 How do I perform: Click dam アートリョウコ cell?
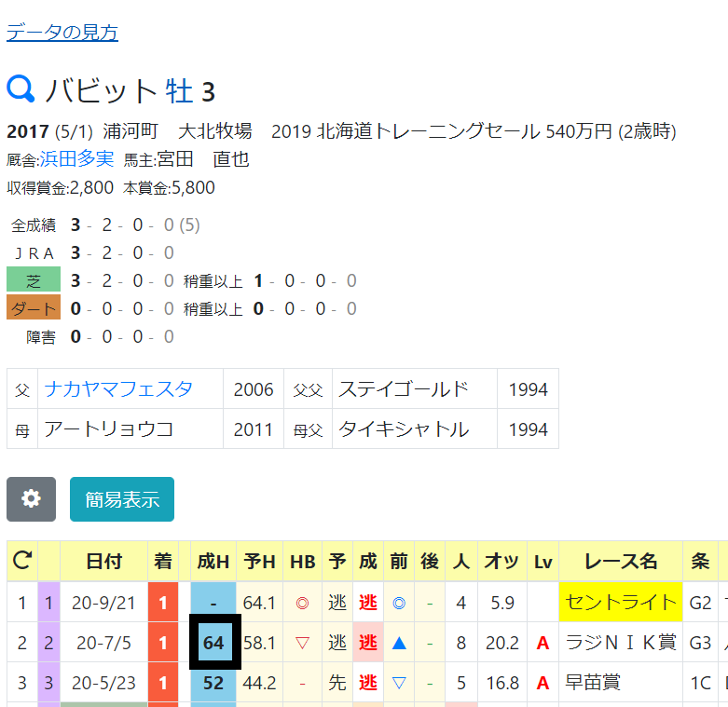(130, 428)
